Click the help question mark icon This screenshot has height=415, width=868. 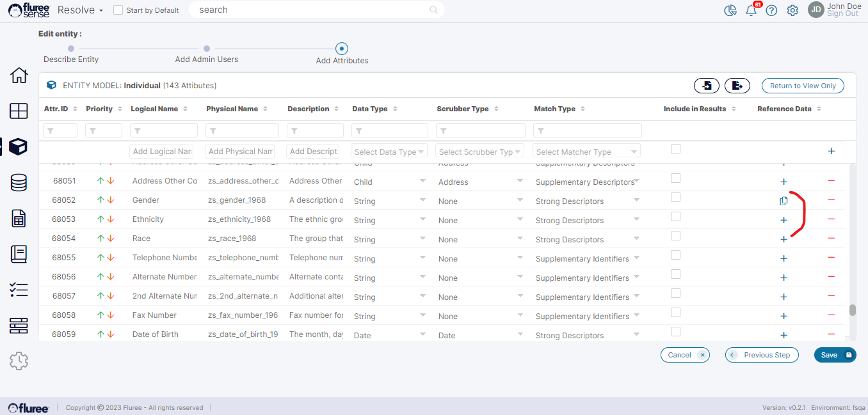(771, 10)
